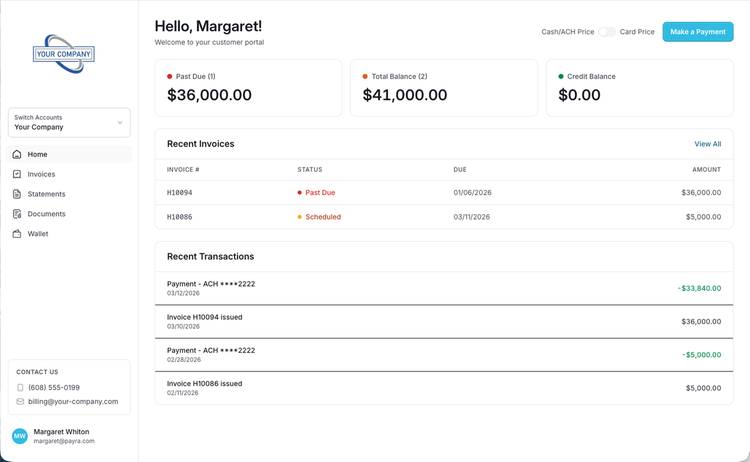The image size is (750, 462).
Task: Open the scheduled invoice H10086 row
Action: (x=444, y=217)
